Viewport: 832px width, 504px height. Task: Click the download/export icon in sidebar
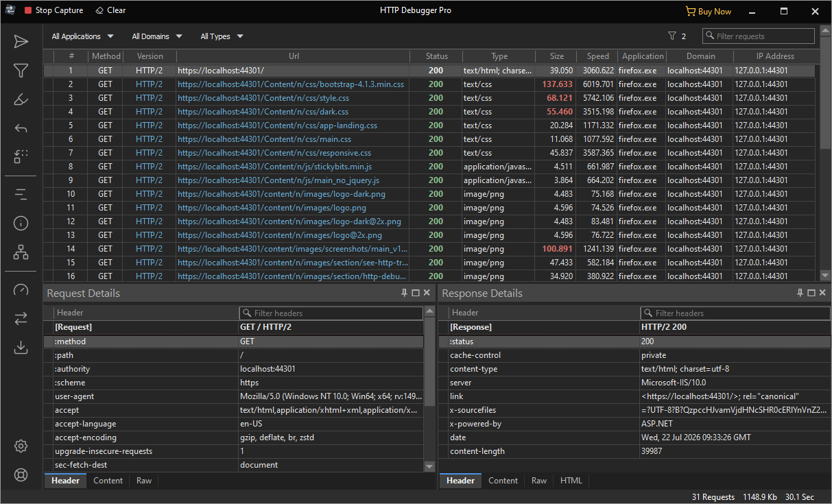coord(21,347)
